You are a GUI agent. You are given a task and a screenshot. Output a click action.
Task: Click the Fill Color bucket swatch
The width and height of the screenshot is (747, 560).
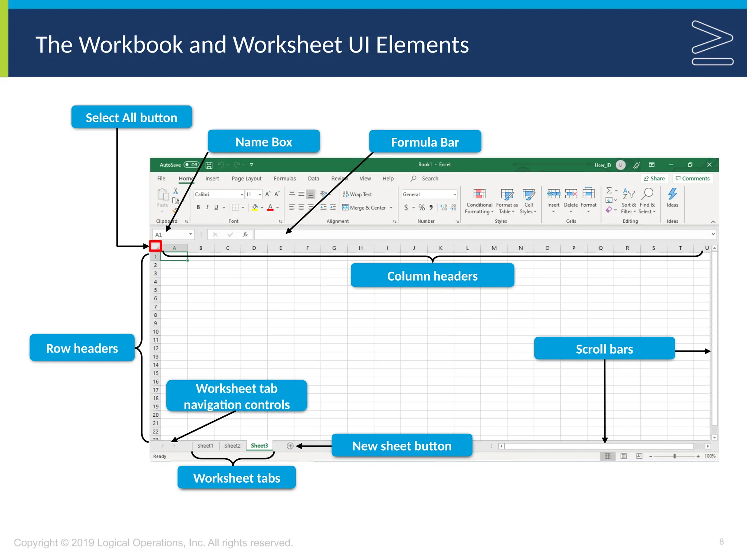point(255,207)
